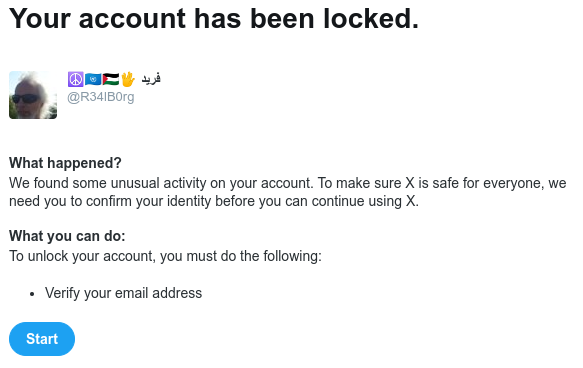Click the 'need you to confirm your identity' line

[x=214, y=201]
